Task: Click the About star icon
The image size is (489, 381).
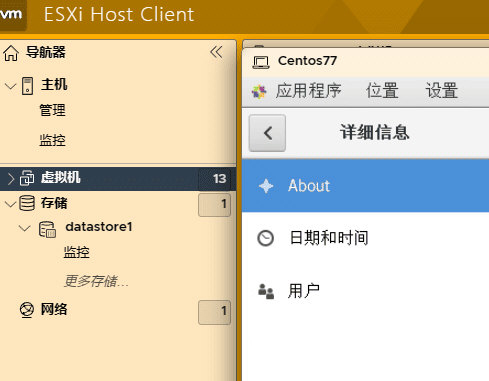Action: 266,186
